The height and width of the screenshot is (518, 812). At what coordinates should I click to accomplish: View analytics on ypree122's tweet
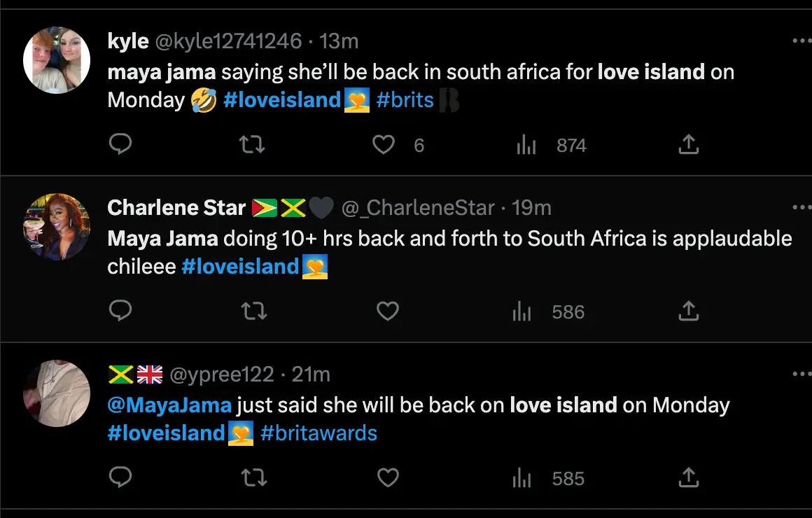(x=522, y=478)
